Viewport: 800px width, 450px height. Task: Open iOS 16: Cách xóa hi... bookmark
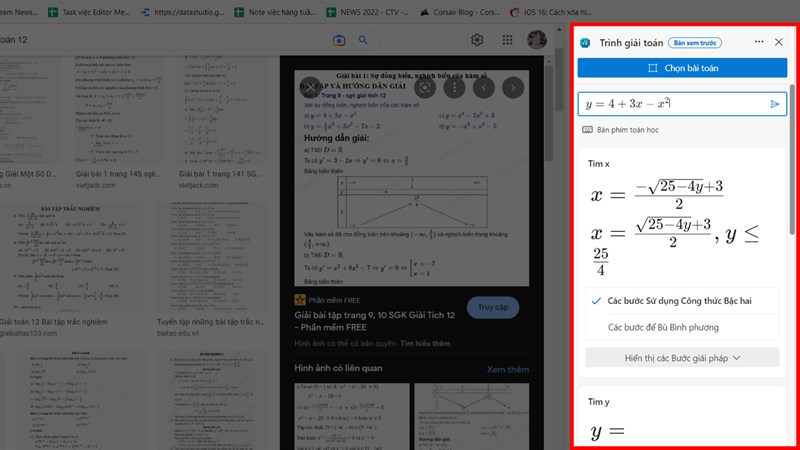[551, 12]
